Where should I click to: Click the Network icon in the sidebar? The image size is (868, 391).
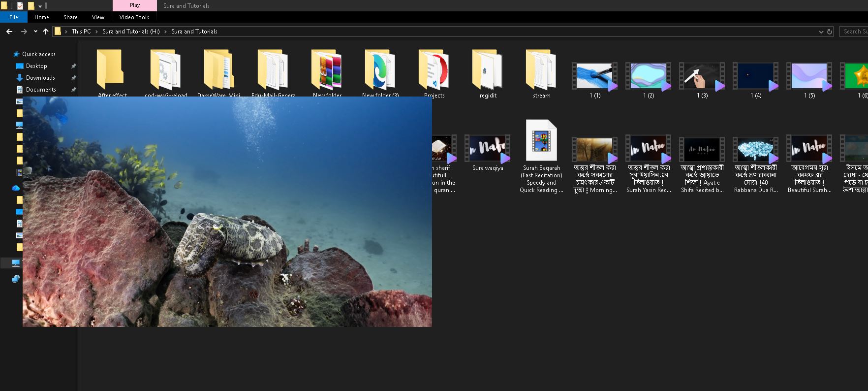point(16,279)
